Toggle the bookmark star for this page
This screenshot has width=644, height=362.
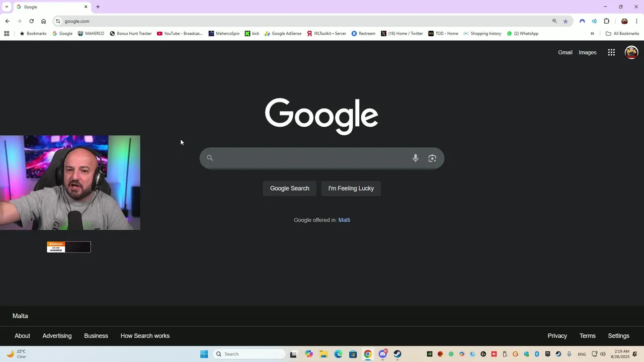(566, 21)
